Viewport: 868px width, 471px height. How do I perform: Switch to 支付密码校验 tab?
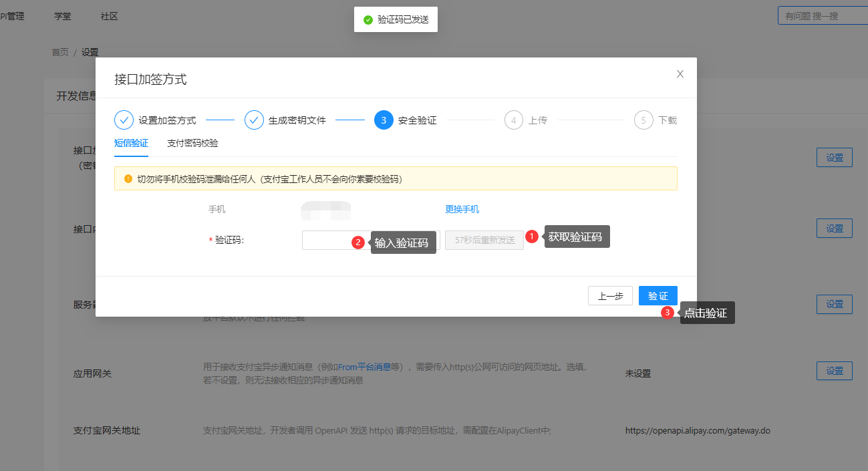click(192, 143)
